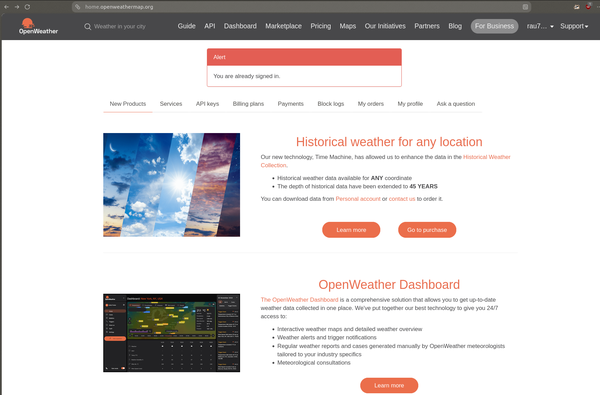Click 'Interactive weather maps' bullet text
The height and width of the screenshot is (395, 600).
point(350,329)
